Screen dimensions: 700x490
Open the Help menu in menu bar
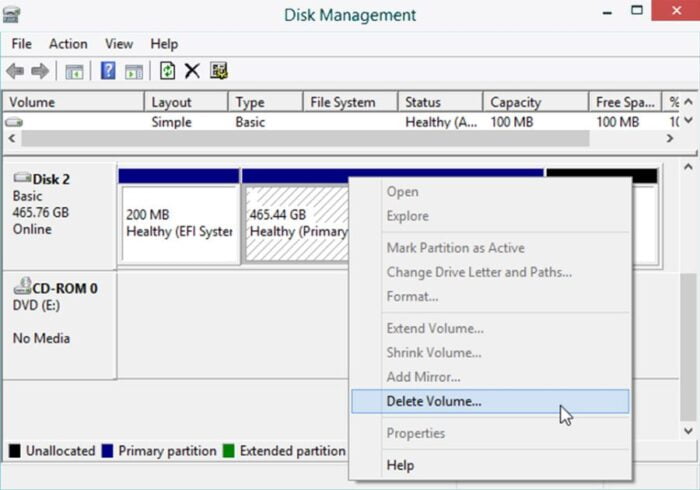pos(164,44)
